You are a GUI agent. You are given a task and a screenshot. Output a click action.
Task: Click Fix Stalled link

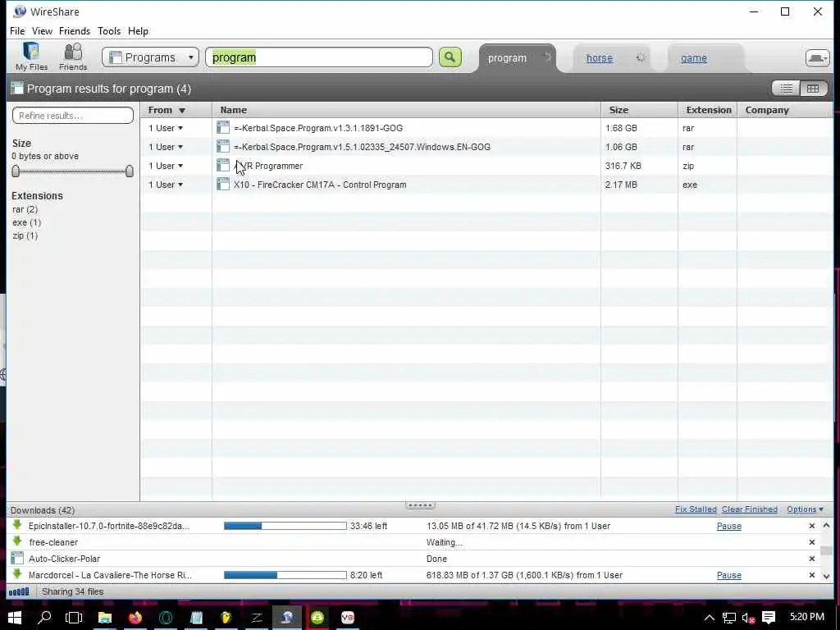696,509
